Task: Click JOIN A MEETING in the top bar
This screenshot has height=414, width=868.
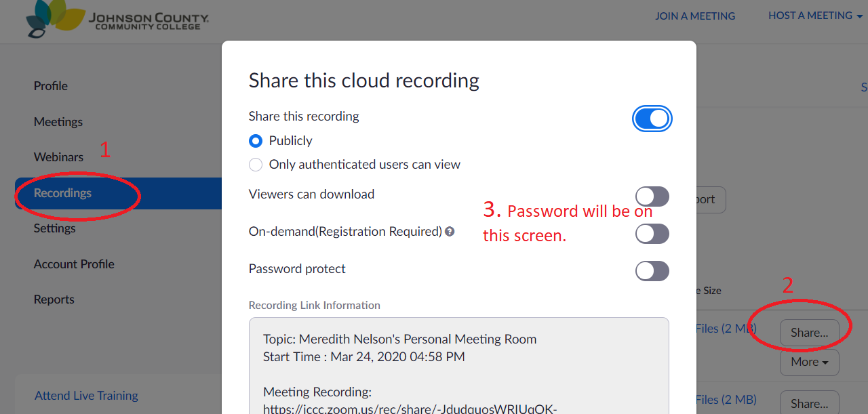Action: [695, 15]
